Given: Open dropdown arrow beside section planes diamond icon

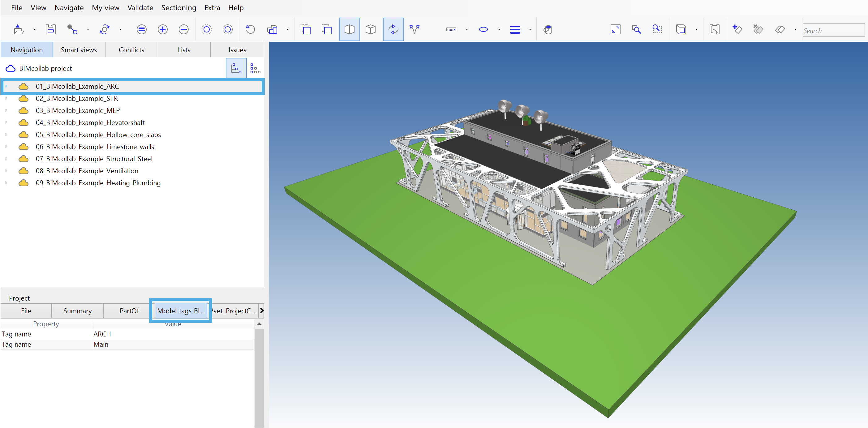Looking at the screenshot, I should (796, 30).
